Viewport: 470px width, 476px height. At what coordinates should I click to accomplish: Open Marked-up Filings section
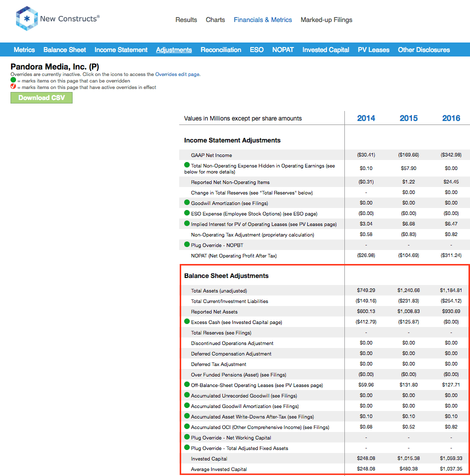(x=327, y=20)
